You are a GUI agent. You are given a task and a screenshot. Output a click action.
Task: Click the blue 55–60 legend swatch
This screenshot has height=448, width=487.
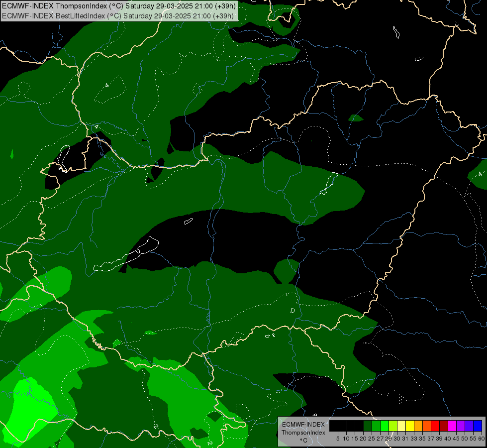(478, 426)
